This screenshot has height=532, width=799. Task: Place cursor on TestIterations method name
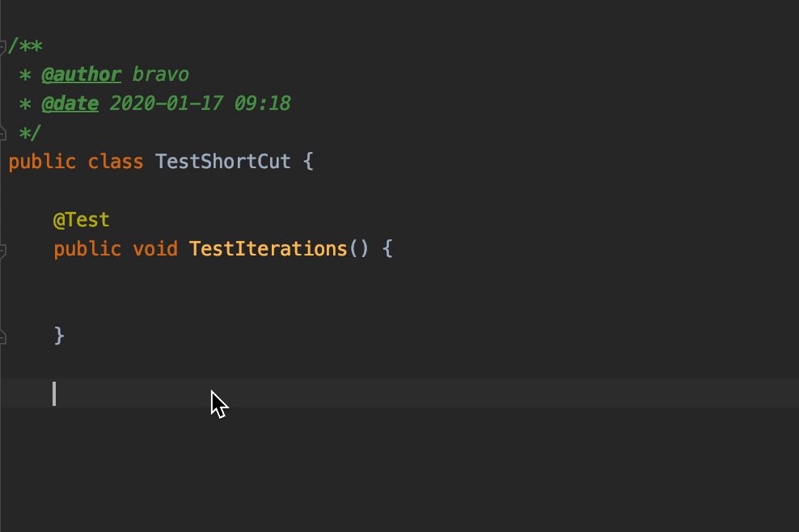pos(268,249)
